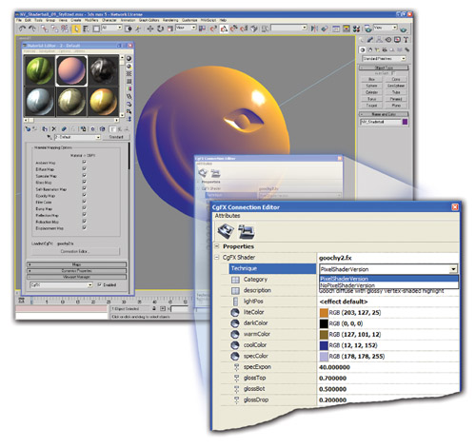Click the large sphere icon in CgFX Connection Editor
The width and height of the screenshot is (476, 448).
226,231
